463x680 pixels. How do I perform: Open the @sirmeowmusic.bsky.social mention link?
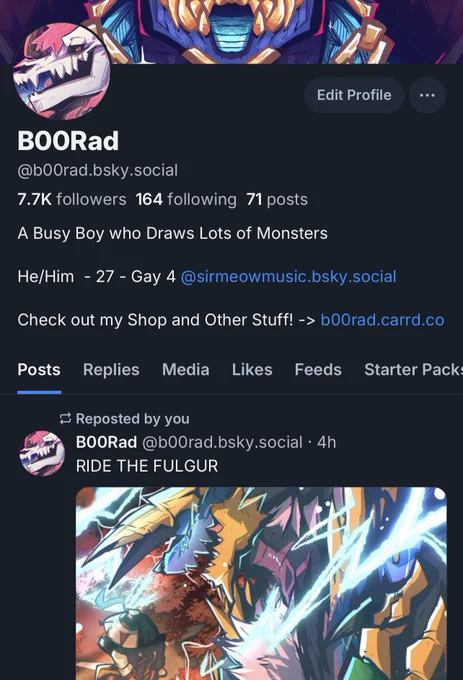[x=288, y=277]
